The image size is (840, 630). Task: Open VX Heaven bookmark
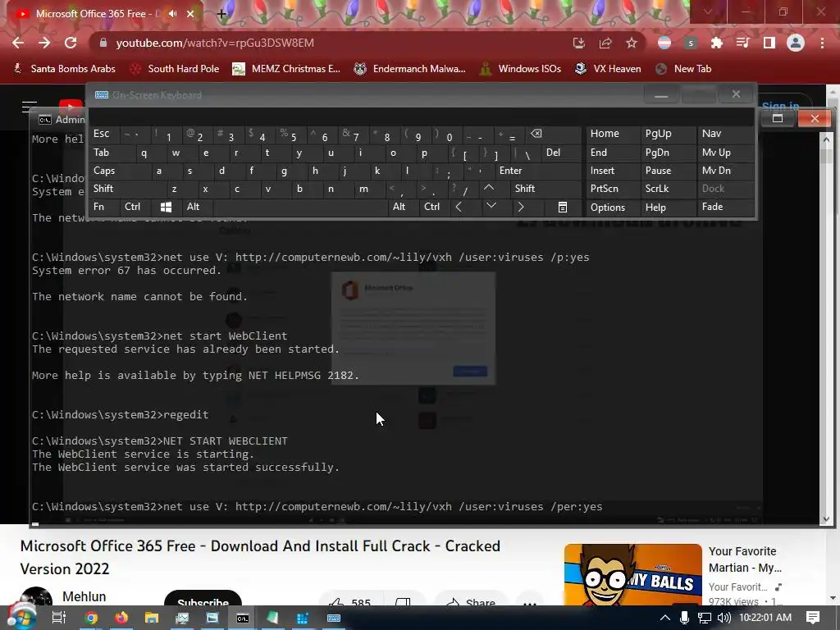pyautogui.click(x=608, y=69)
